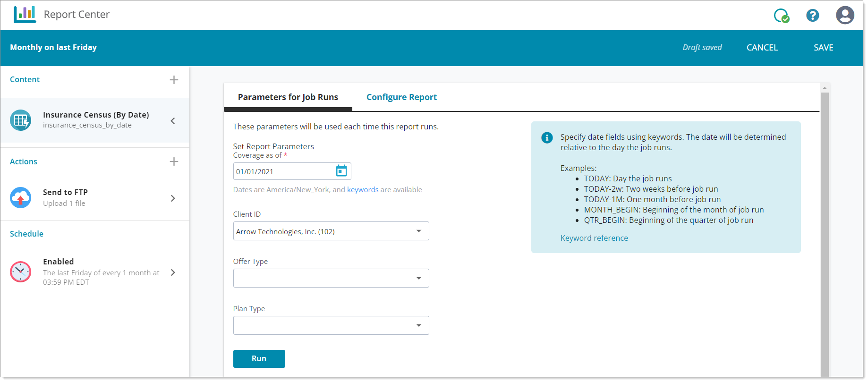Image resolution: width=868 pixels, height=382 pixels.
Task: Expand the Enabled schedule chevron
Action: click(x=173, y=272)
